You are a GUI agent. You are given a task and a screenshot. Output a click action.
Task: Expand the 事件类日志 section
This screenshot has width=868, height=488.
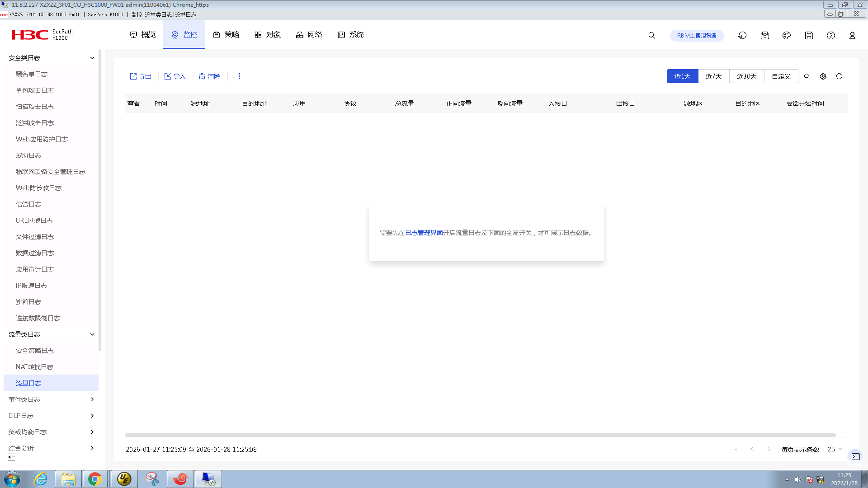pyautogui.click(x=51, y=399)
